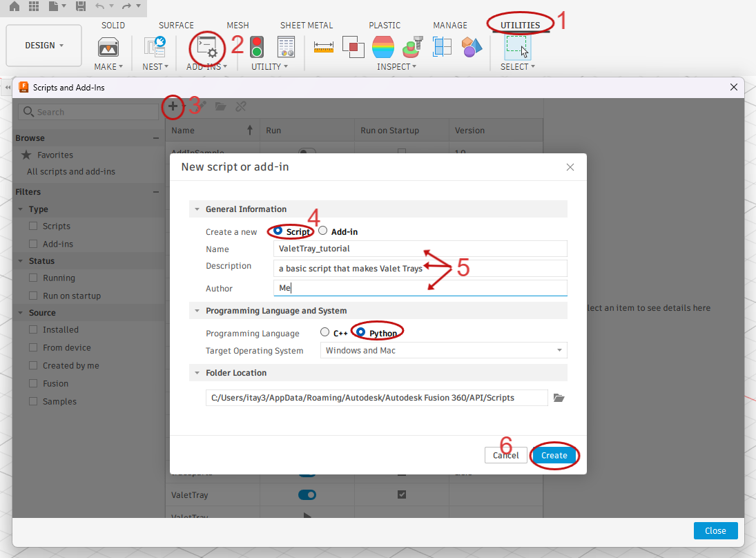
Task: Click the Home icon in top bar
Action: [14, 6]
